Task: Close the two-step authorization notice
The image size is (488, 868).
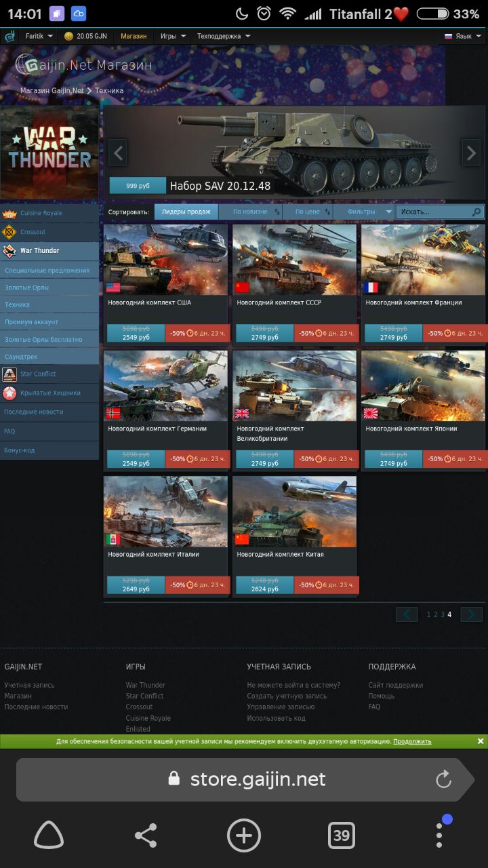Action: 480,741
